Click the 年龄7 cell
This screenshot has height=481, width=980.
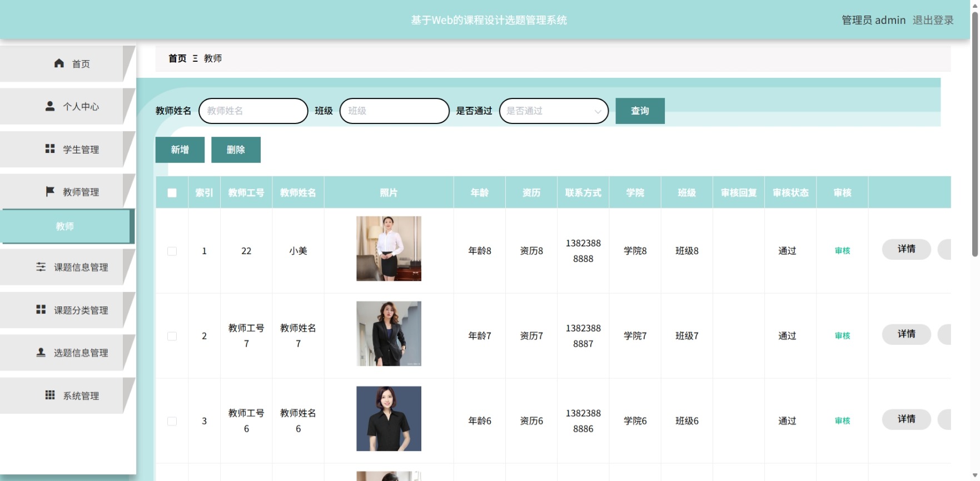click(x=480, y=336)
